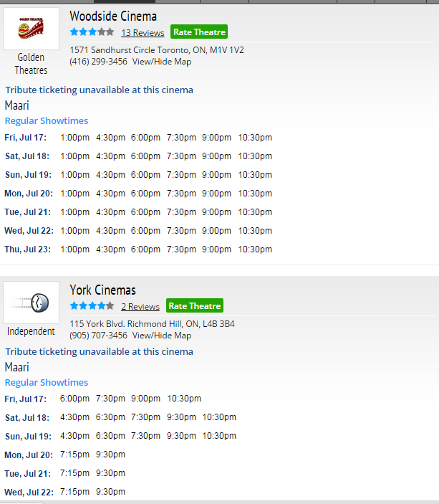The height and width of the screenshot is (504, 439).
Task: Choose Woodside Thu, Jul 23 10:30pm showtime
Action: click(255, 249)
